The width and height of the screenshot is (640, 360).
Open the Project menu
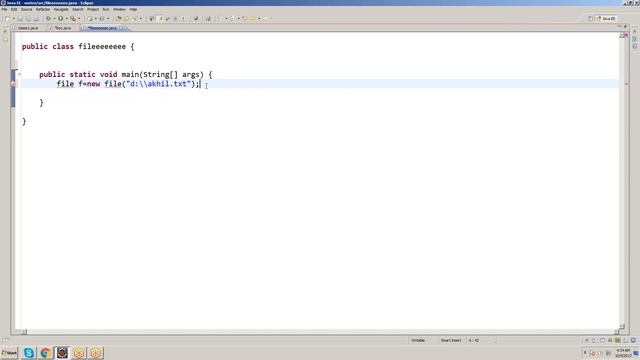[93, 9]
